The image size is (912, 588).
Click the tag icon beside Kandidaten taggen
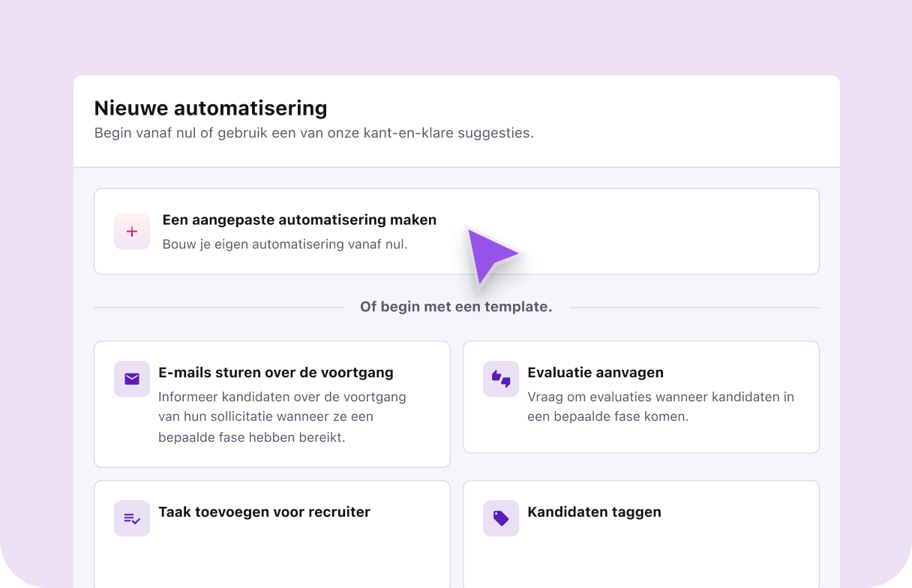point(501,518)
